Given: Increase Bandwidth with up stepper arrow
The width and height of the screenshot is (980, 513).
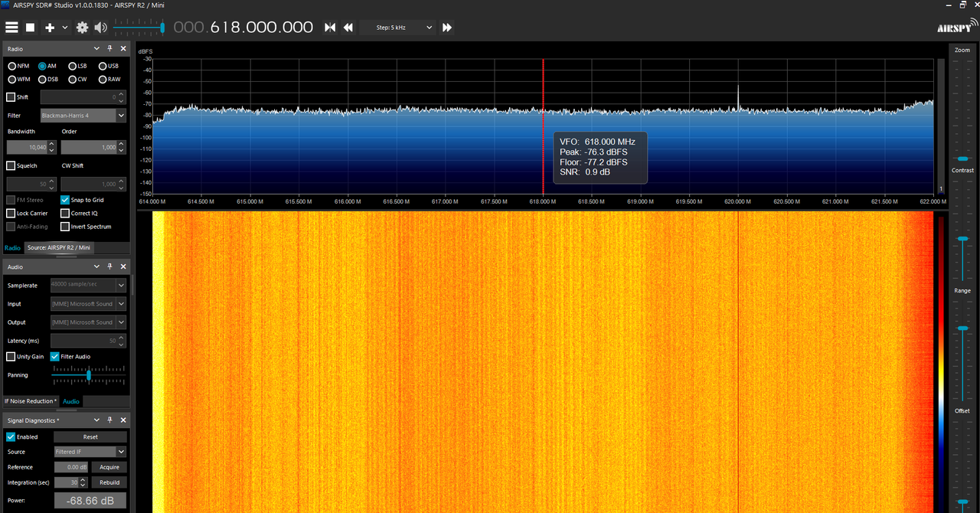Looking at the screenshot, I should (x=52, y=144).
